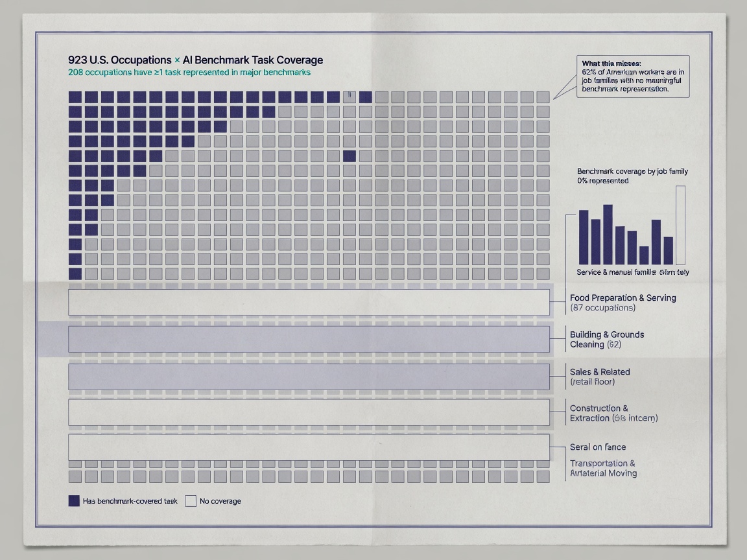Click the 'Transportation & Material Moving' label
The height and width of the screenshot is (560, 747).
pos(603,468)
